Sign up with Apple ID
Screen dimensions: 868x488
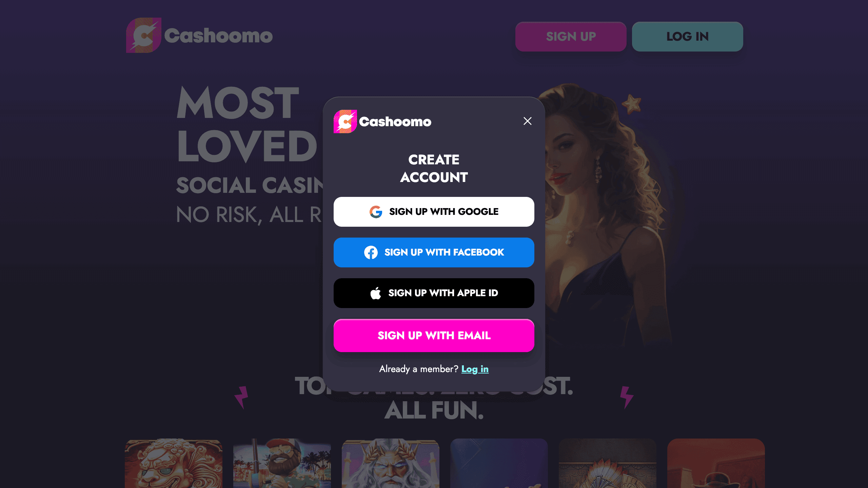coord(434,293)
